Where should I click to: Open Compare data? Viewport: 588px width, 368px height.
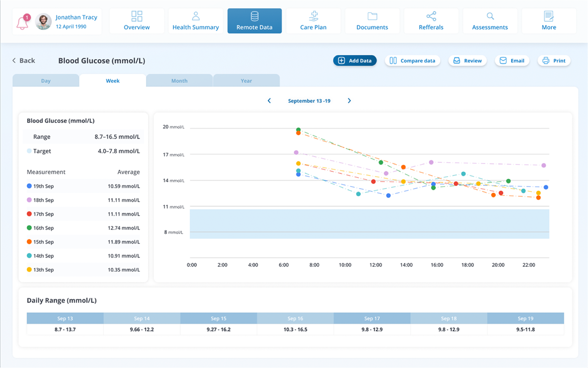click(413, 61)
